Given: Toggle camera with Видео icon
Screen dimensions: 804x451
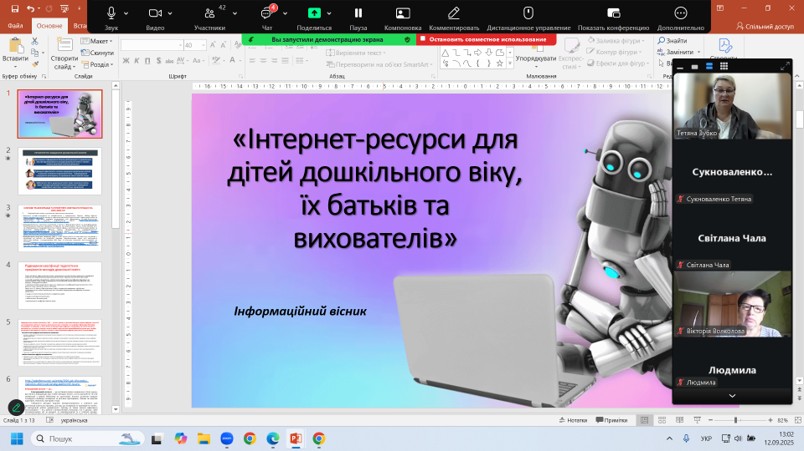Looking at the screenshot, I should click(x=155, y=13).
